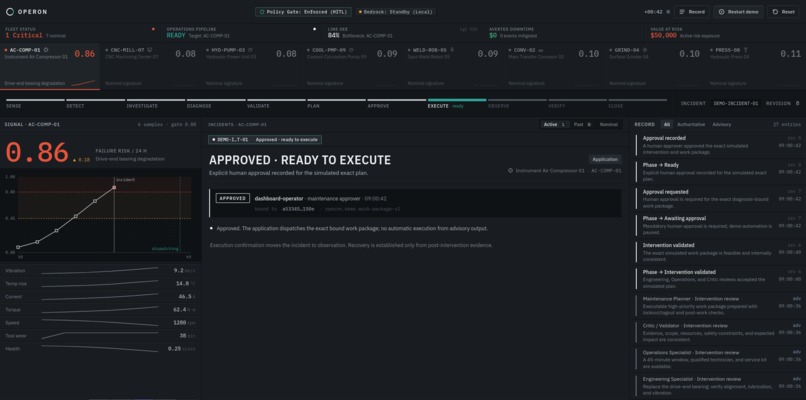Click the incident marker point on risk chart
Screen dimensions: 806x400
(x=114, y=188)
